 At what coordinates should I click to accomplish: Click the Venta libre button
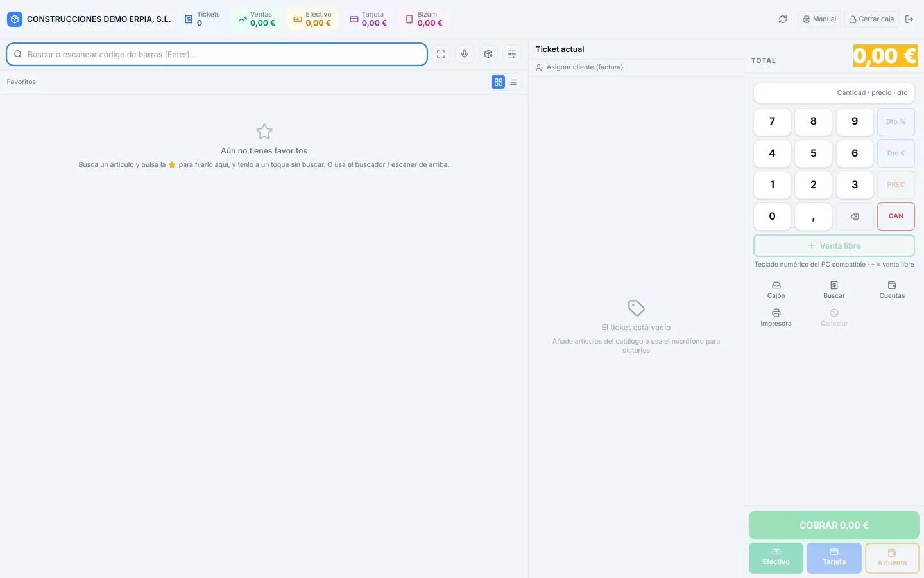point(834,246)
